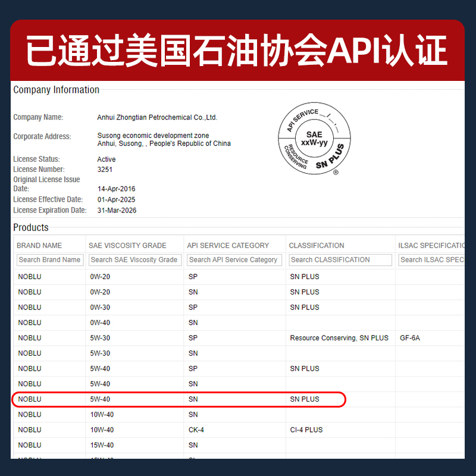
Task: Select 5W-40 grade in the SP row
Action: 100,368
